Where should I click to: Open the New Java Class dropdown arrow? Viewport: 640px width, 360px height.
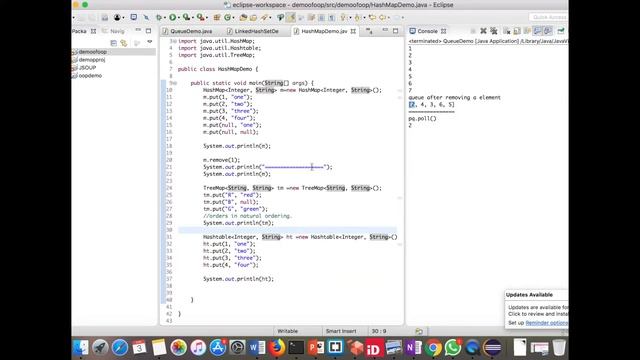coord(233,18)
